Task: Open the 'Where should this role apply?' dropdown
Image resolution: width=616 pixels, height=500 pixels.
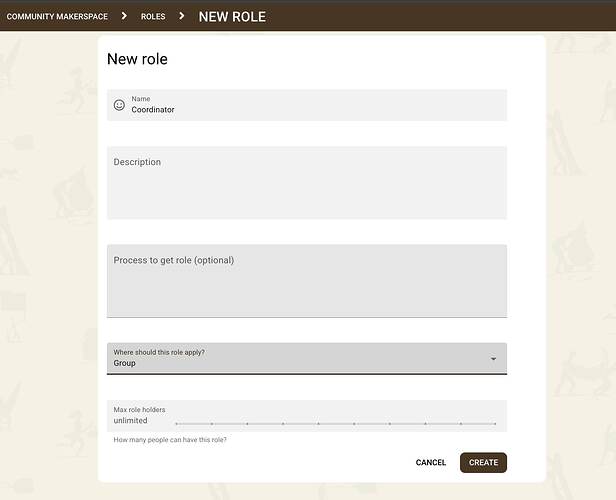Action: (x=307, y=359)
